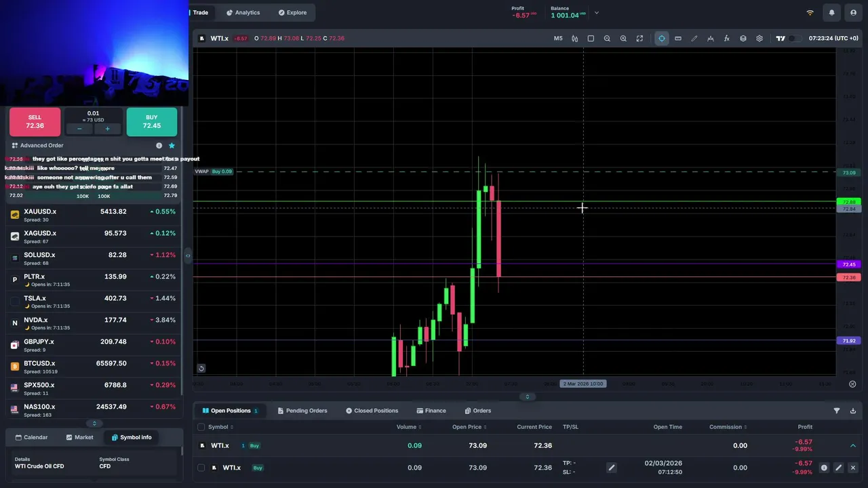Switch to Open Positions tab
The height and width of the screenshot is (488, 868).
tap(231, 411)
